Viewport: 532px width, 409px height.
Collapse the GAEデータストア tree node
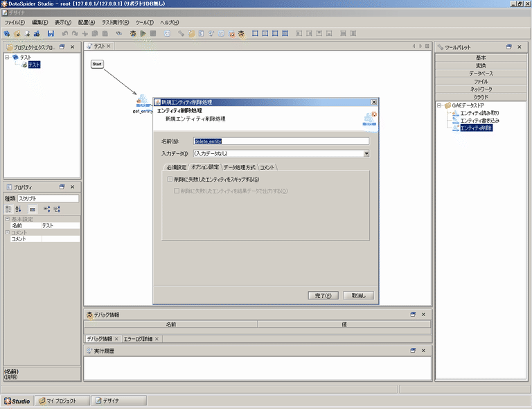point(439,105)
